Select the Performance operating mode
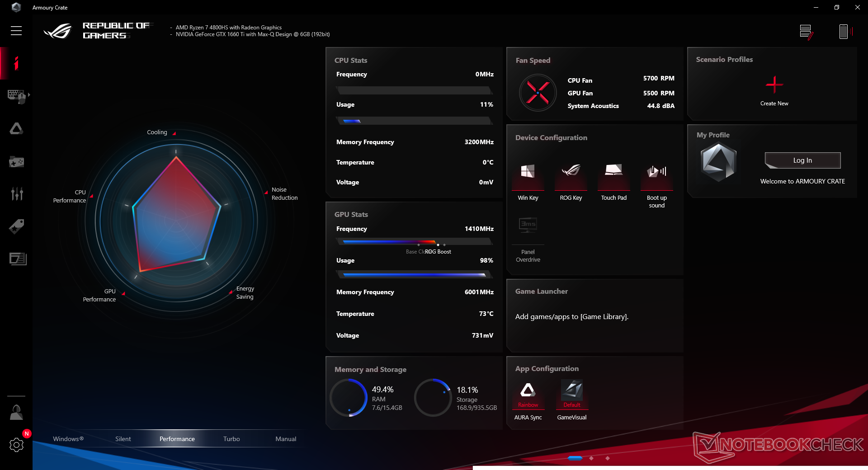The height and width of the screenshot is (470, 868). (x=177, y=439)
